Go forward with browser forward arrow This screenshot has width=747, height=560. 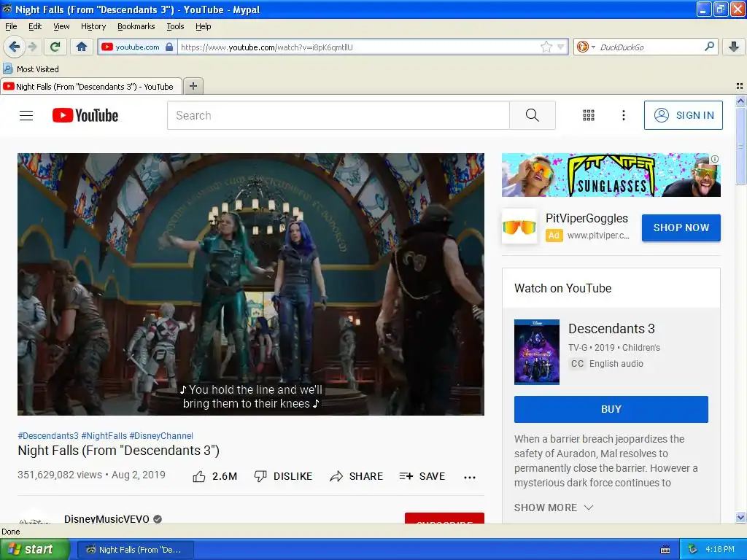[32, 47]
